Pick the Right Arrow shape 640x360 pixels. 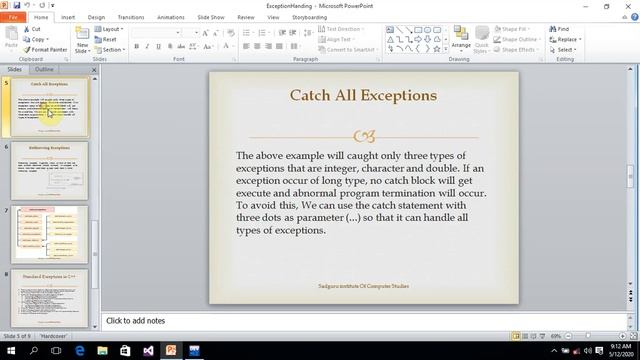point(418,40)
